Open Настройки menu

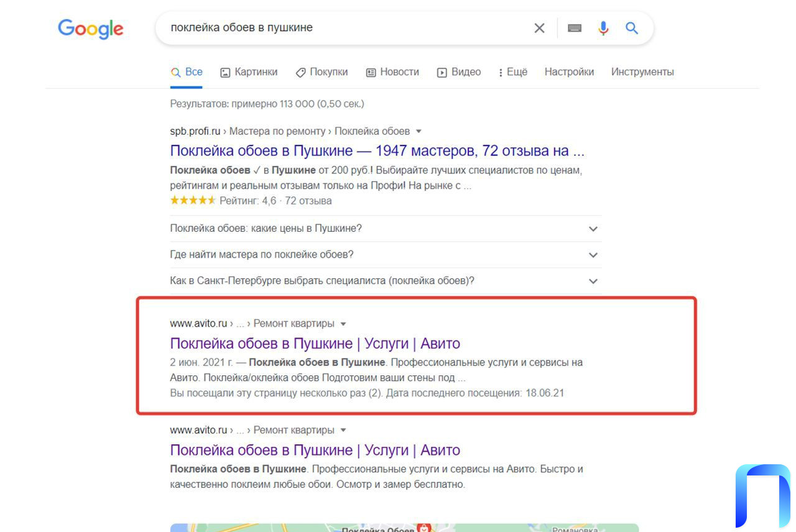(x=569, y=72)
